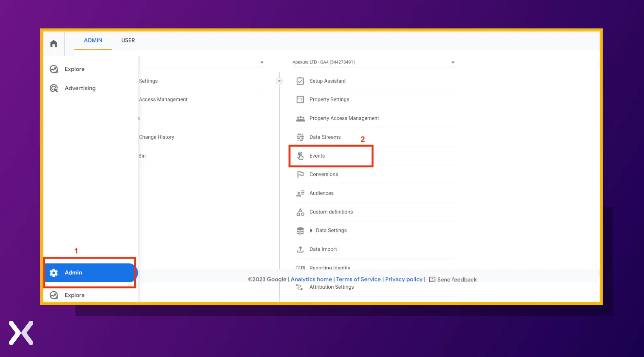Open Reporting Identity
This screenshot has height=357, width=644.
coord(330,268)
